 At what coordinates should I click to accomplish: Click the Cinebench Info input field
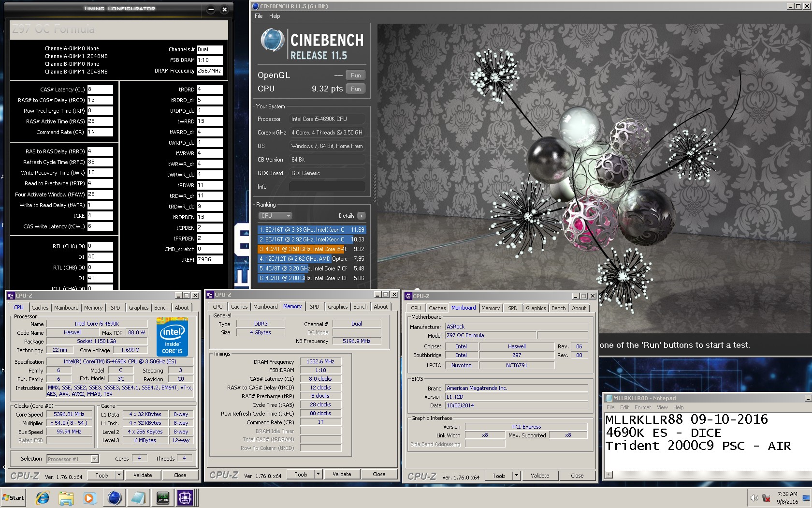(x=327, y=187)
